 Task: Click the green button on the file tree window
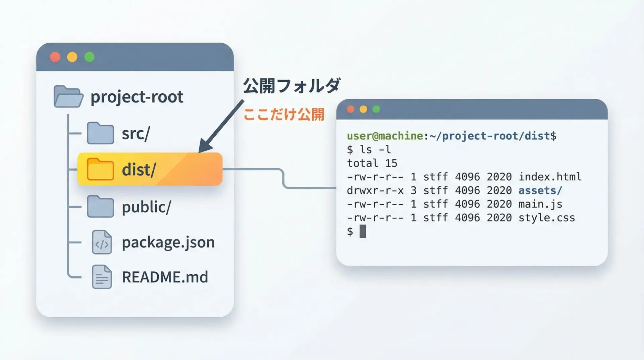[90, 57]
